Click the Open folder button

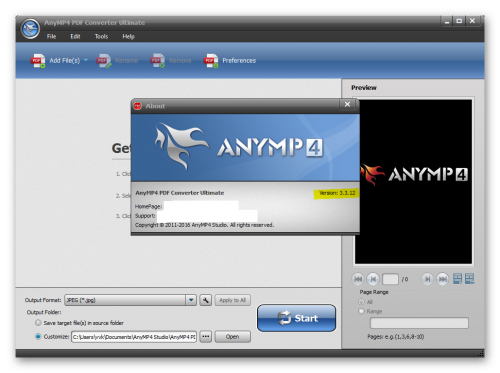(233, 337)
